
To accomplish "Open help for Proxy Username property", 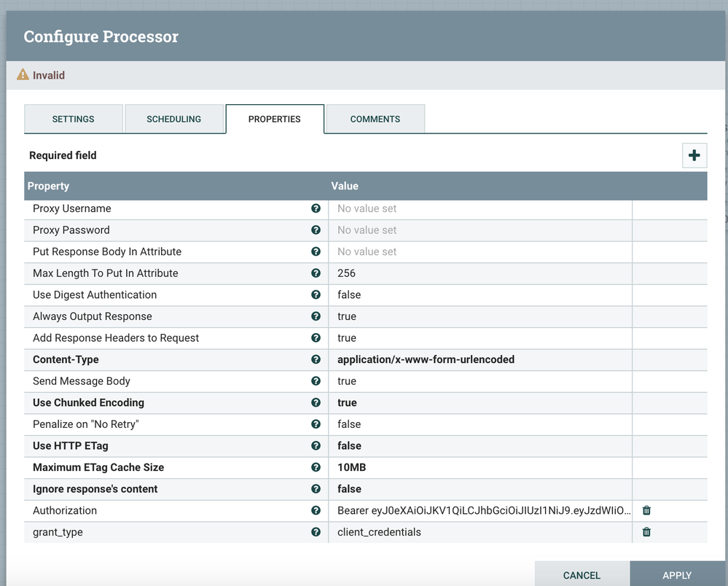I will point(316,208).
